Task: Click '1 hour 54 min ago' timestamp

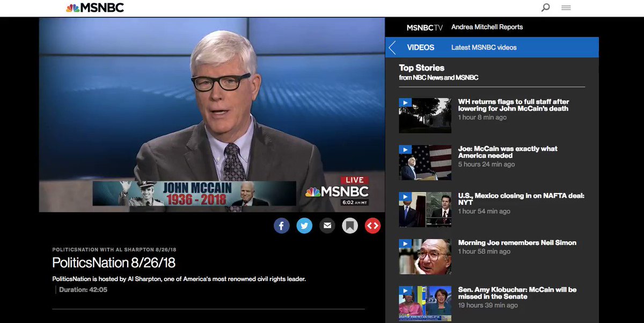Action: (484, 211)
